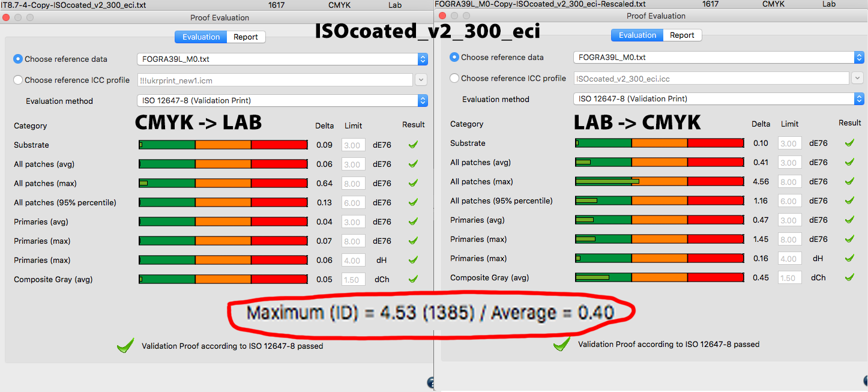Click Composite Gray (avg) label in Rescaled window
Viewport: 868px width, 392px height.
(489, 277)
